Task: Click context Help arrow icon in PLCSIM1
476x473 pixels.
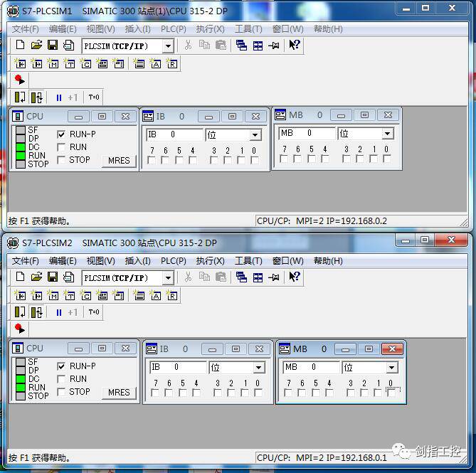Action: pyautogui.click(x=294, y=45)
